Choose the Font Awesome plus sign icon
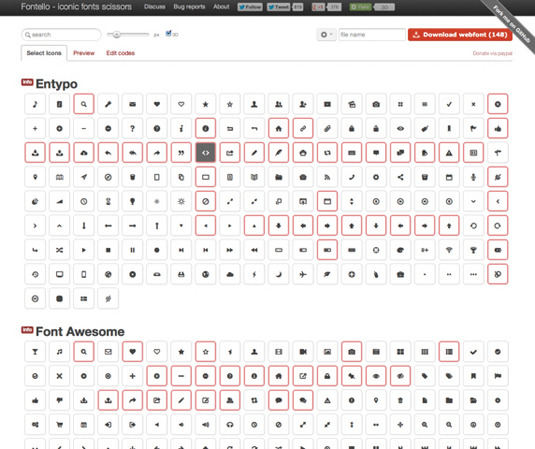The image size is (535, 449). click(x=132, y=376)
